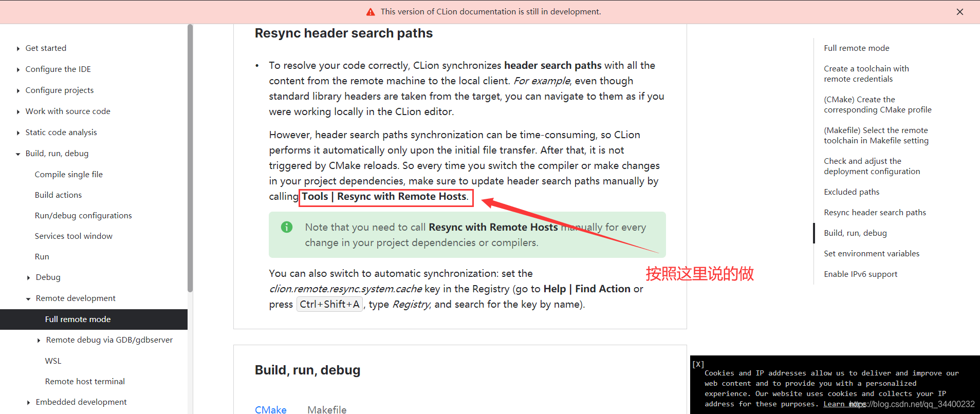The width and height of the screenshot is (980, 414).
Task: Expand the Get started section
Action: (x=18, y=48)
